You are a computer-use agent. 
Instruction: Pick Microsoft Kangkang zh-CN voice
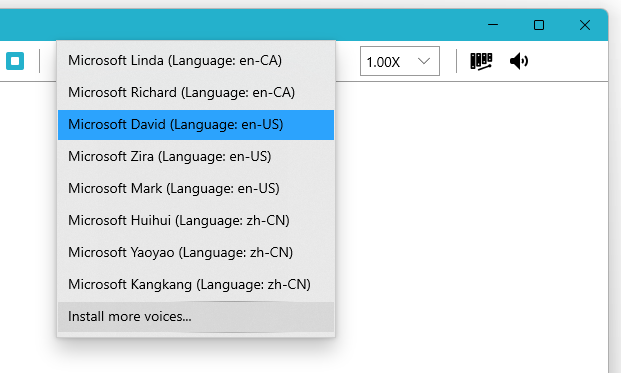click(196, 285)
